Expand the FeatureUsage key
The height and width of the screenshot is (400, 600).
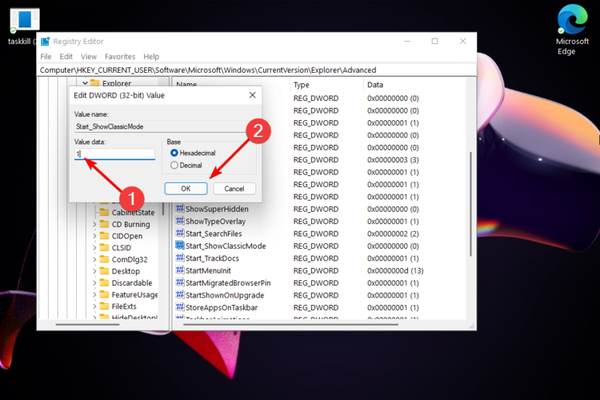pos(95,295)
